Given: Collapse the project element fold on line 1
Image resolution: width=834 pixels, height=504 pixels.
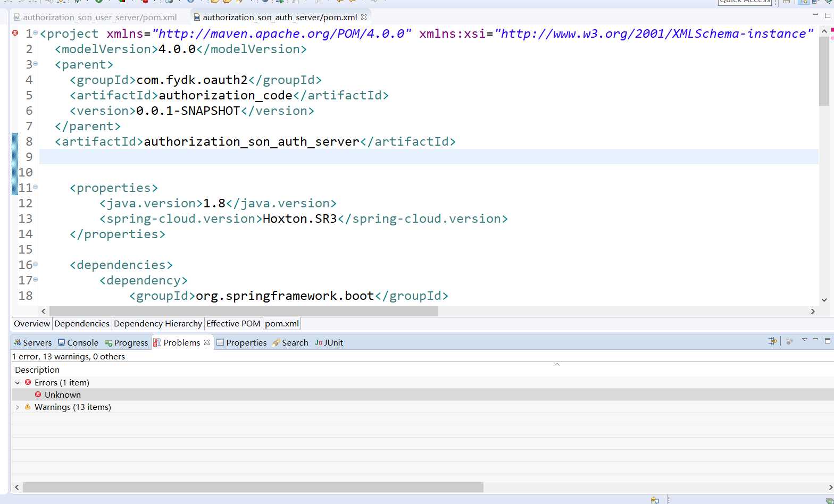Looking at the screenshot, I should point(36,33).
